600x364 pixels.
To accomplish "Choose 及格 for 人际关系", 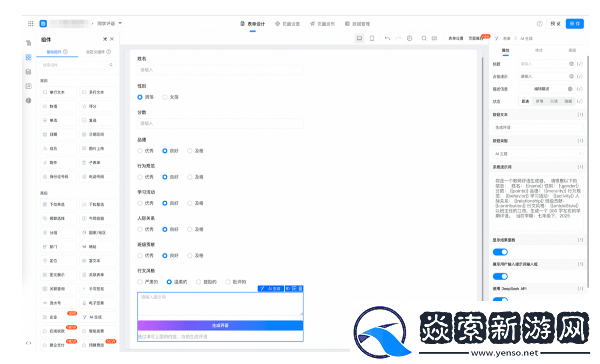I will pos(190,229).
